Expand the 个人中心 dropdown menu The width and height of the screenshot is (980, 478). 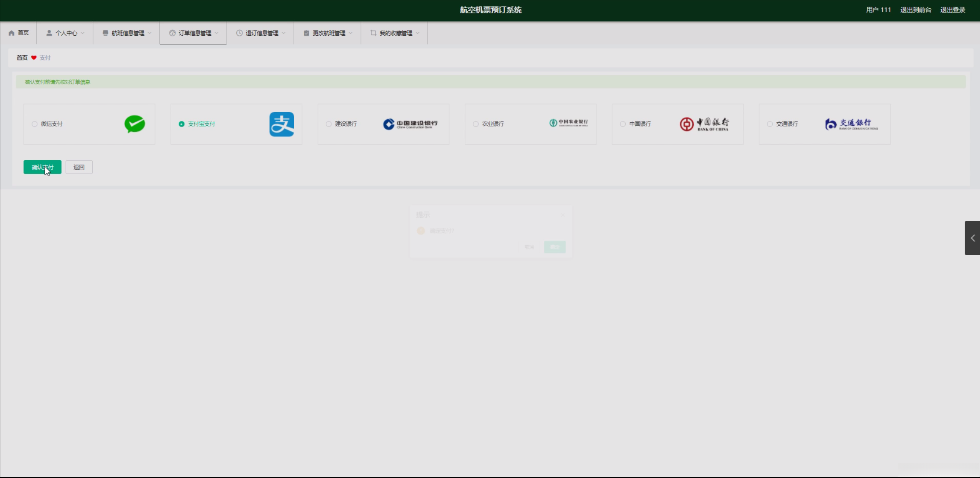tap(65, 33)
